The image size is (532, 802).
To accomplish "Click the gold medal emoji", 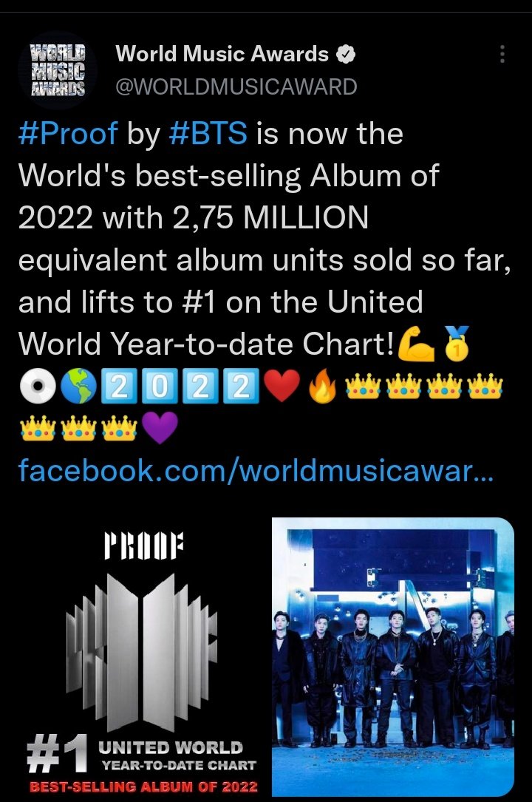I will (457, 344).
